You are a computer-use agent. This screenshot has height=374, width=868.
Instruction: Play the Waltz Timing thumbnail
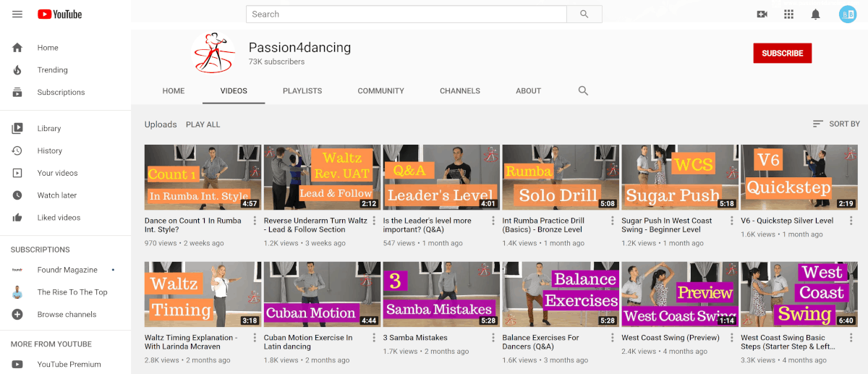(x=203, y=294)
